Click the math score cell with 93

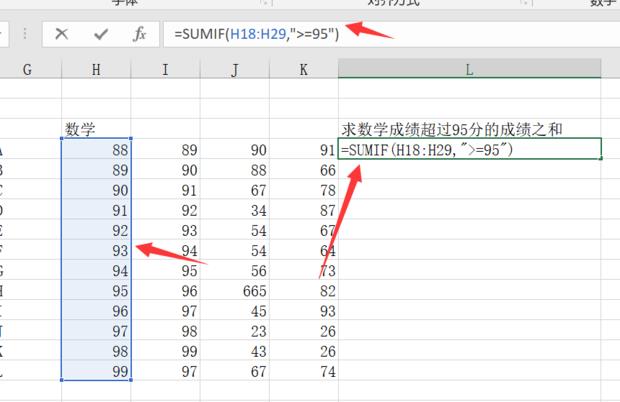pyautogui.click(x=96, y=250)
